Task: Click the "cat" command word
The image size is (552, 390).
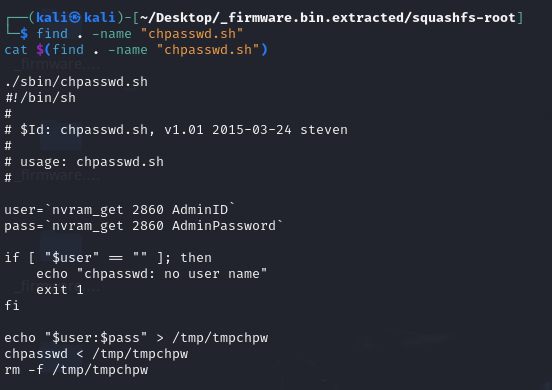Action: coord(16,50)
